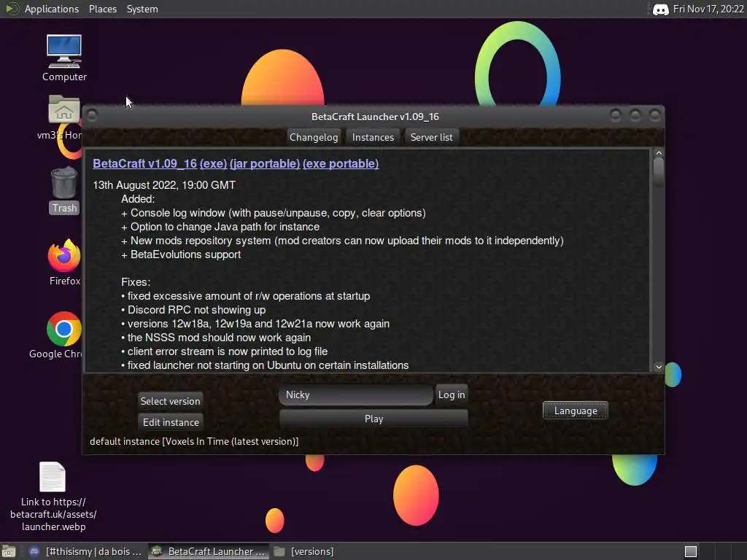Maximize the BetaCraft Launcher window

(x=635, y=115)
